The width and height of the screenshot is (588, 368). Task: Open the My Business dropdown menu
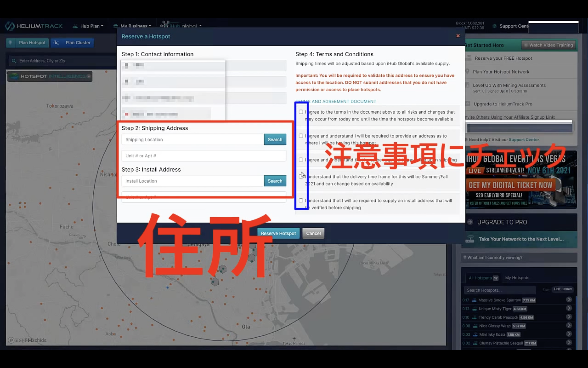point(133,26)
